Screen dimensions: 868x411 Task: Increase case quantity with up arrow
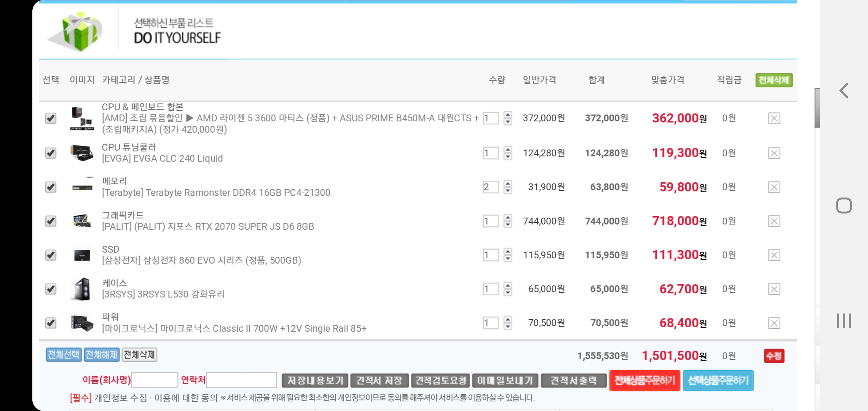click(508, 285)
